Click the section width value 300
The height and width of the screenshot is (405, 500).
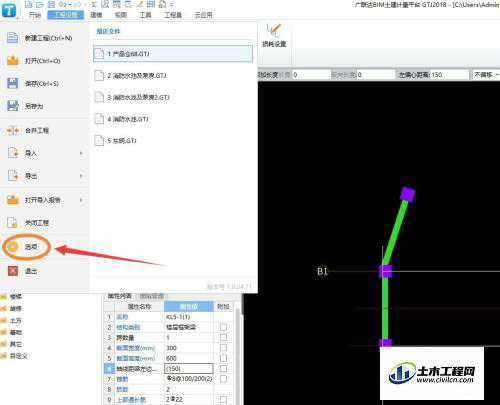[x=189, y=348]
